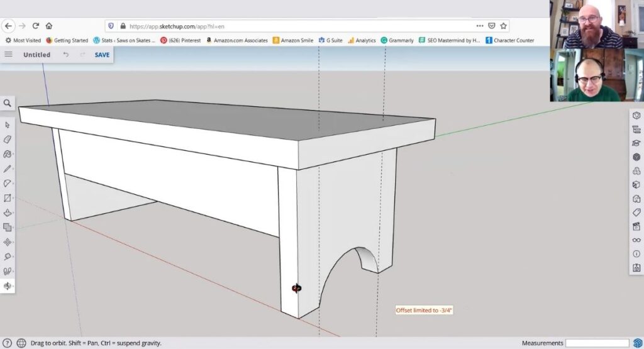Image resolution: width=644 pixels, height=349 pixels.
Task: Click the Measurements input box
Action: pos(596,343)
